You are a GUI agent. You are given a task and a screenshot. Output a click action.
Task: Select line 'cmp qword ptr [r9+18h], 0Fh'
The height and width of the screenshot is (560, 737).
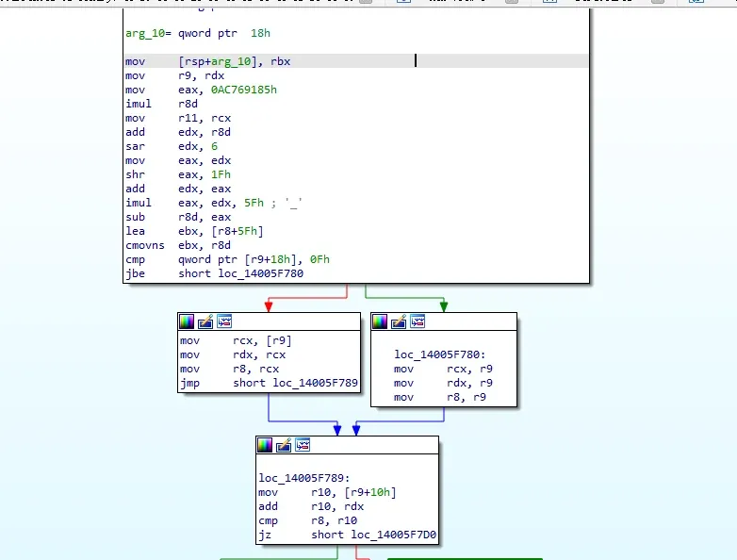[227, 259]
